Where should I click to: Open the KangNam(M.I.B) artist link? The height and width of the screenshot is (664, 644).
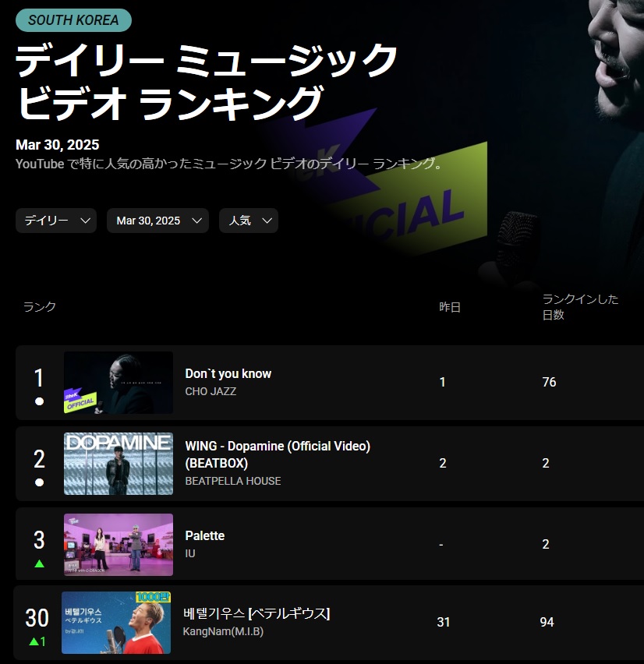(223, 631)
